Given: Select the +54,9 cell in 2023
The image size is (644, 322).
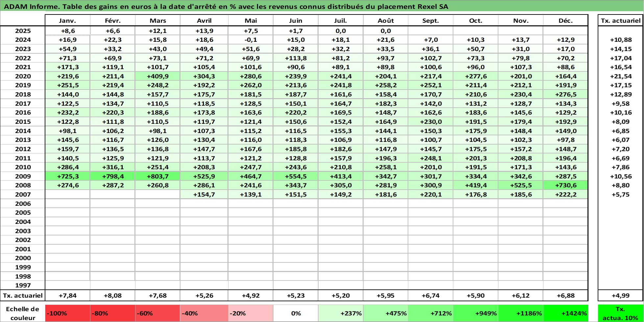Looking at the screenshot, I should (67, 49).
